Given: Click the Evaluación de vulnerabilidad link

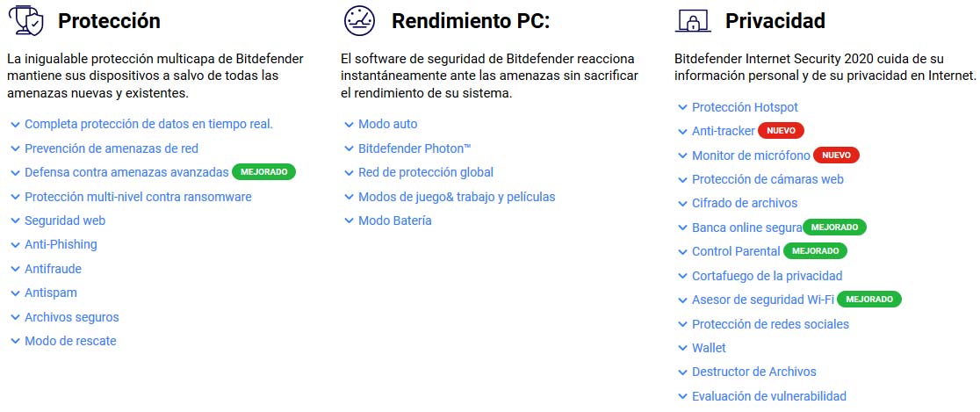Looking at the screenshot, I should pyautogui.click(x=768, y=396).
